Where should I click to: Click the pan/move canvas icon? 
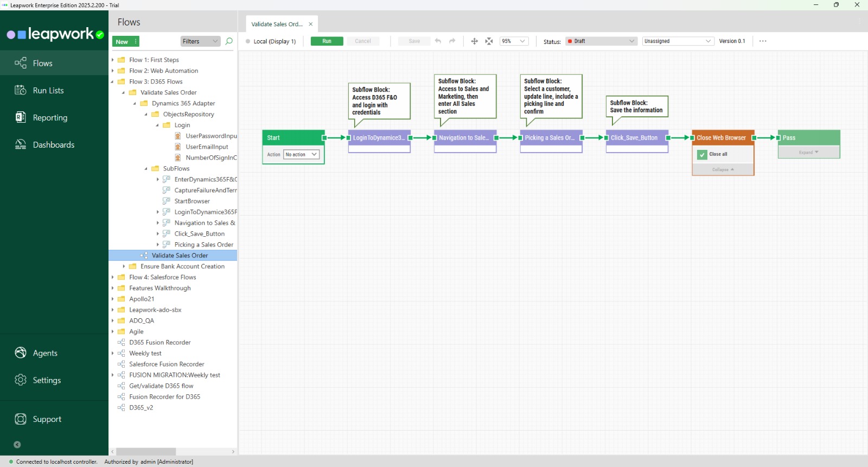tap(474, 41)
